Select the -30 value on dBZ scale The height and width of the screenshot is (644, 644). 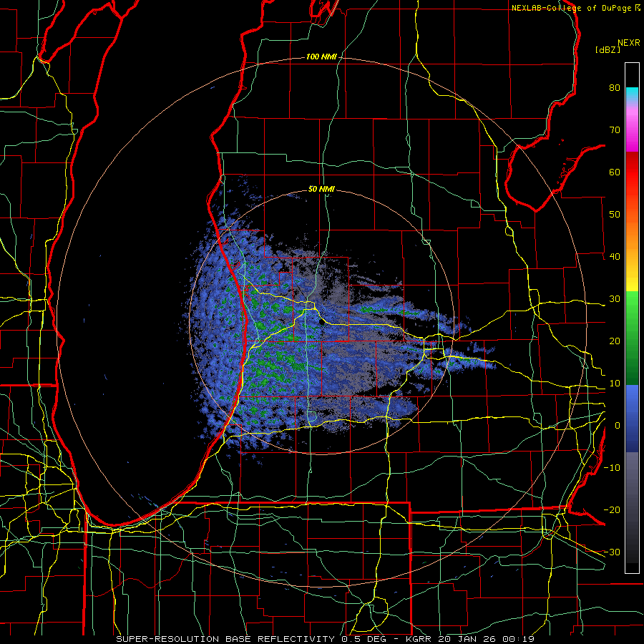point(612,552)
